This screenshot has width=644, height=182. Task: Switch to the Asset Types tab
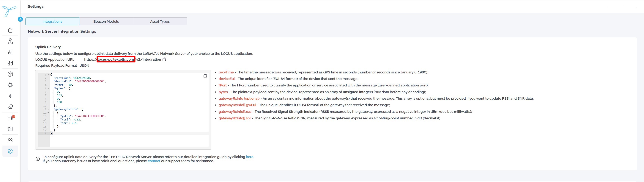click(160, 21)
